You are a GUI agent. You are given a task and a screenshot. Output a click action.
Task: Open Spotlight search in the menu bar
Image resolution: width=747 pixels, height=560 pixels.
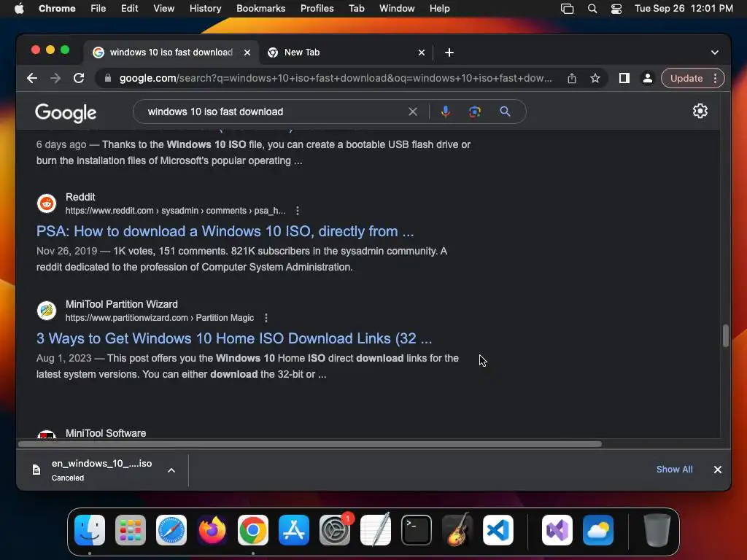pyautogui.click(x=592, y=9)
